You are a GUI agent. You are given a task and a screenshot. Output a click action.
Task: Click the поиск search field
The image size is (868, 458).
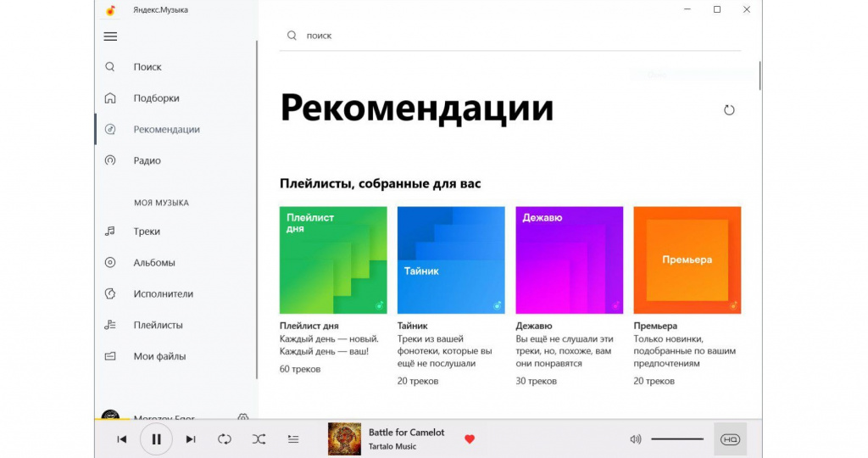[x=509, y=36]
